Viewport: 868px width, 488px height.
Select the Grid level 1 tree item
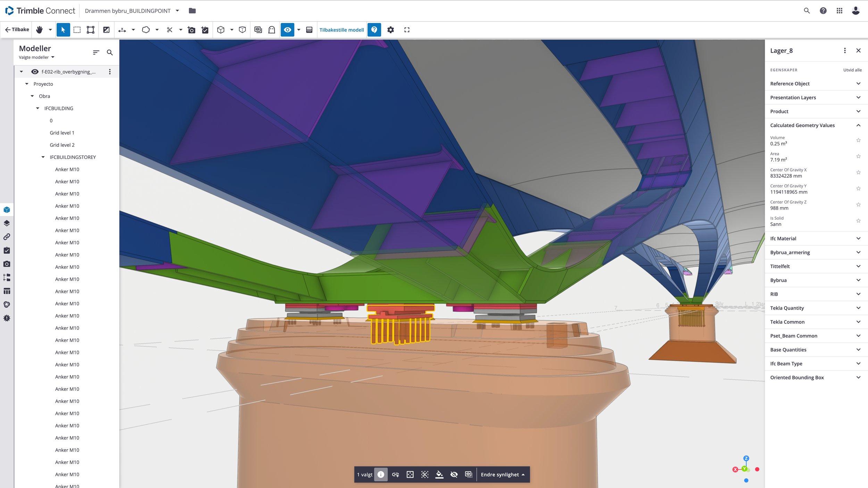click(62, 133)
